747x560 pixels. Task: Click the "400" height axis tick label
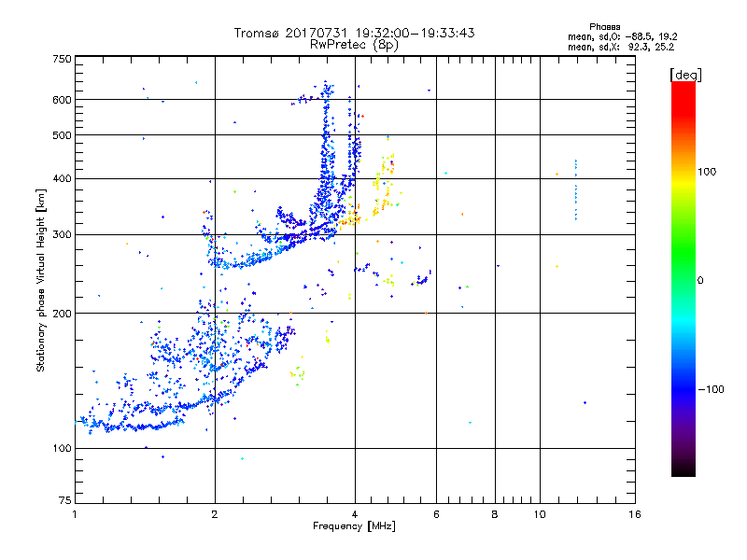coord(62,178)
